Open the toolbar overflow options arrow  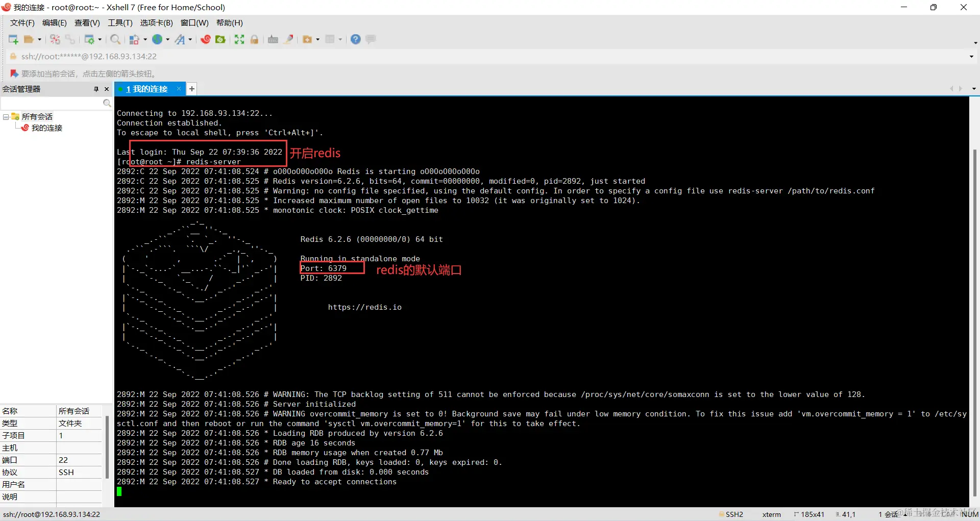pos(975,42)
